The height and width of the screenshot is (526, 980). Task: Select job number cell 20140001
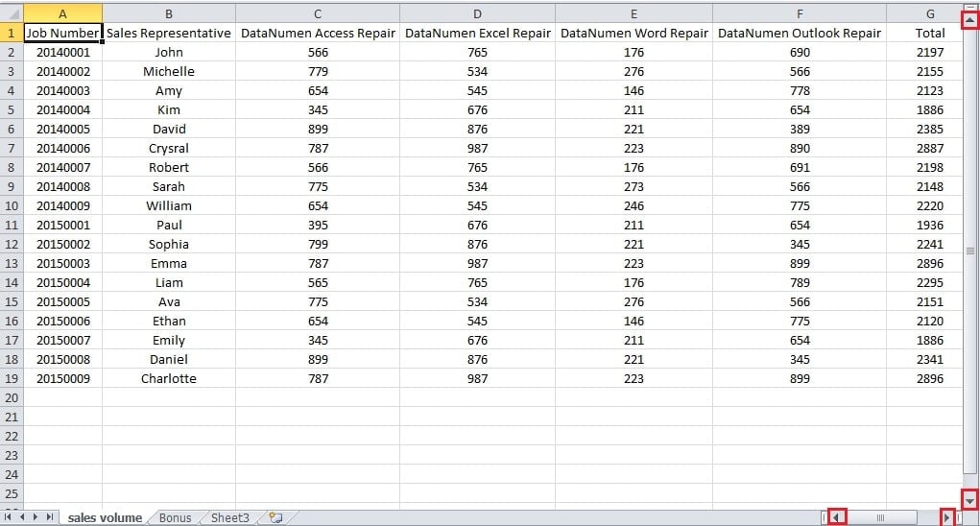point(62,52)
